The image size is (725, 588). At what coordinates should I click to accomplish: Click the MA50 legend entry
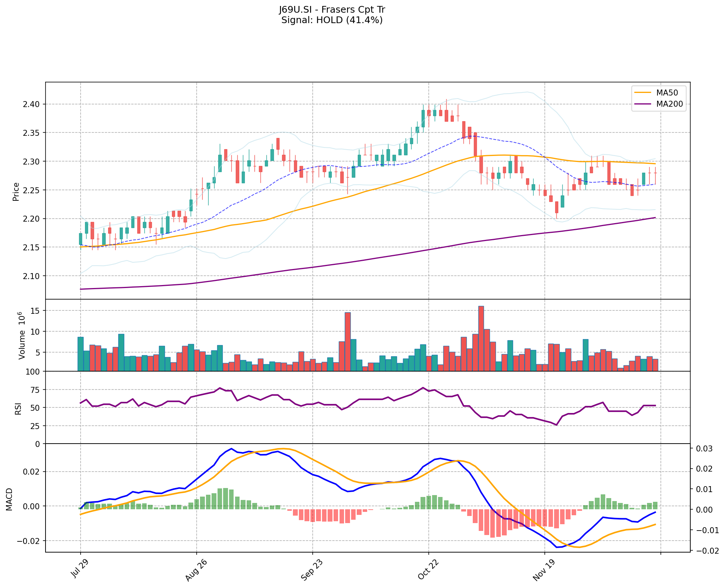click(667, 93)
